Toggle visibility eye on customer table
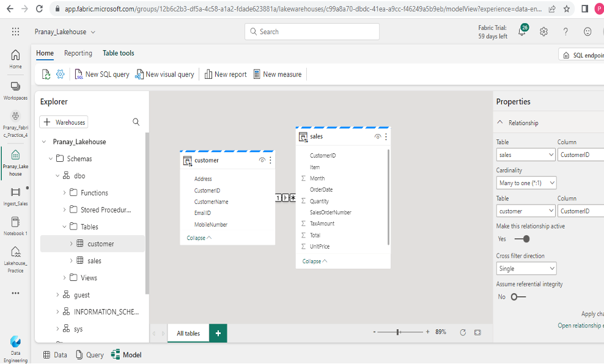Viewport: 604px width, 364px height. [x=262, y=160]
